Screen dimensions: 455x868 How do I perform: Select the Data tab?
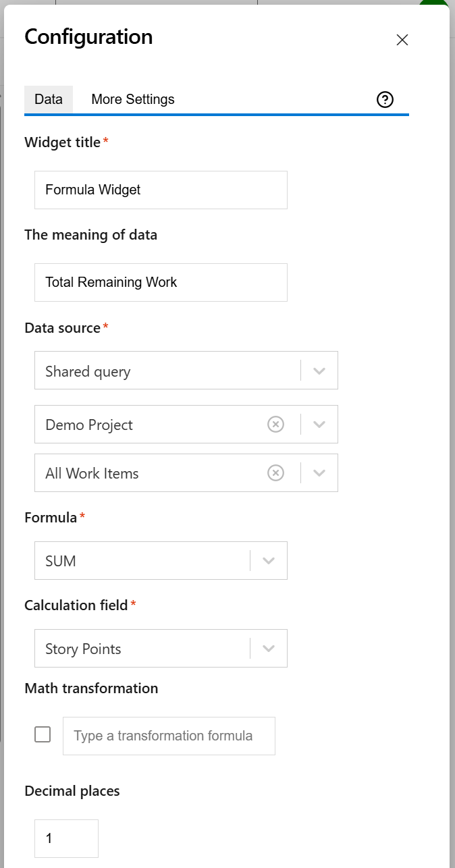48,99
